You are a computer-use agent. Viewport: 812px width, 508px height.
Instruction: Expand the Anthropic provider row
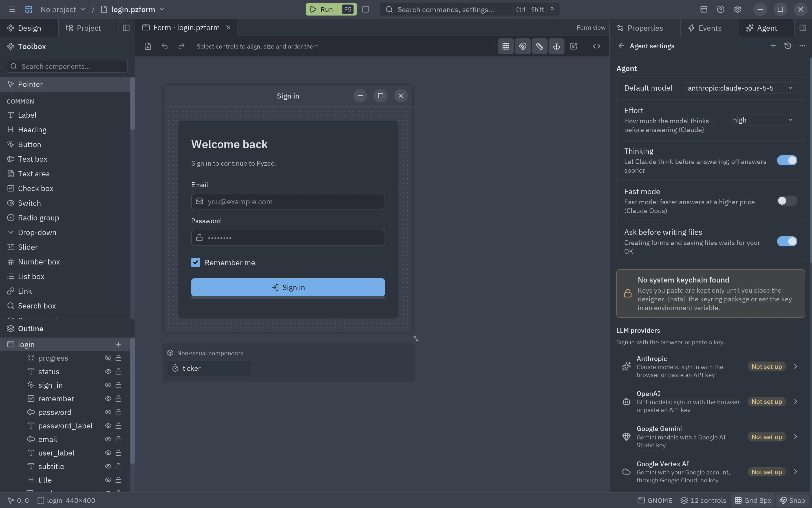pyautogui.click(x=710, y=367)
